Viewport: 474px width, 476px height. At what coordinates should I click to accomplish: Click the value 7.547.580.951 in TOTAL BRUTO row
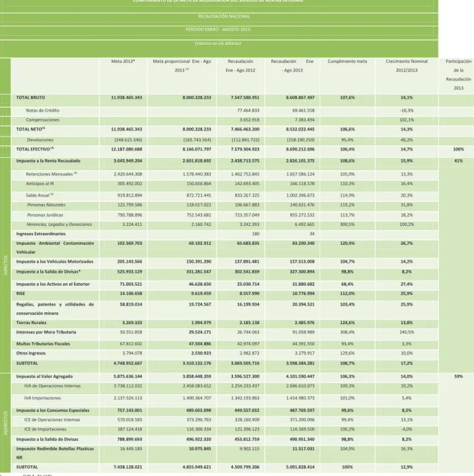tap(245, 97)
